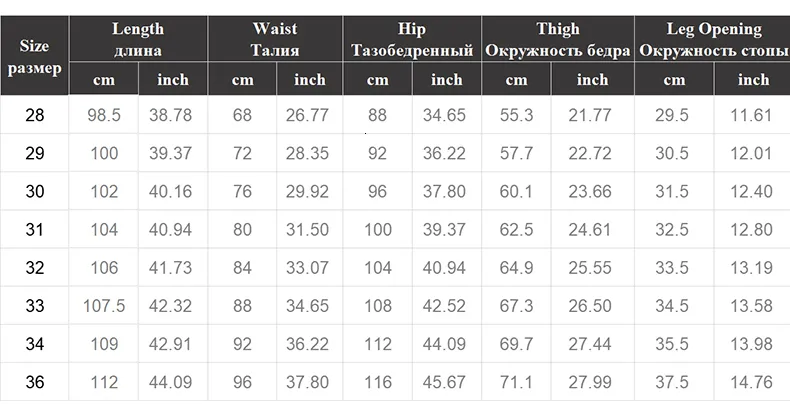Click the Waist Талия header
This screenshot has width=790, height=415.
[x=275, y=39]
